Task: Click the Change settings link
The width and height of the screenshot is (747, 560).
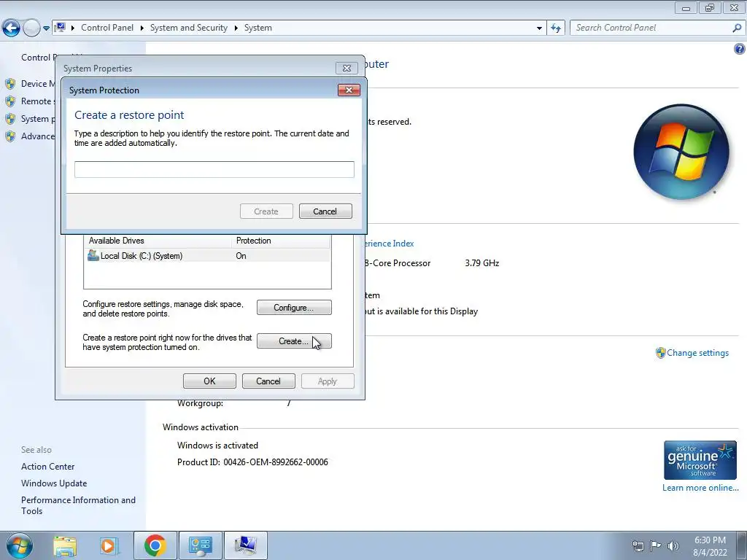Action: pyautogui.click(x=697, y=353)
